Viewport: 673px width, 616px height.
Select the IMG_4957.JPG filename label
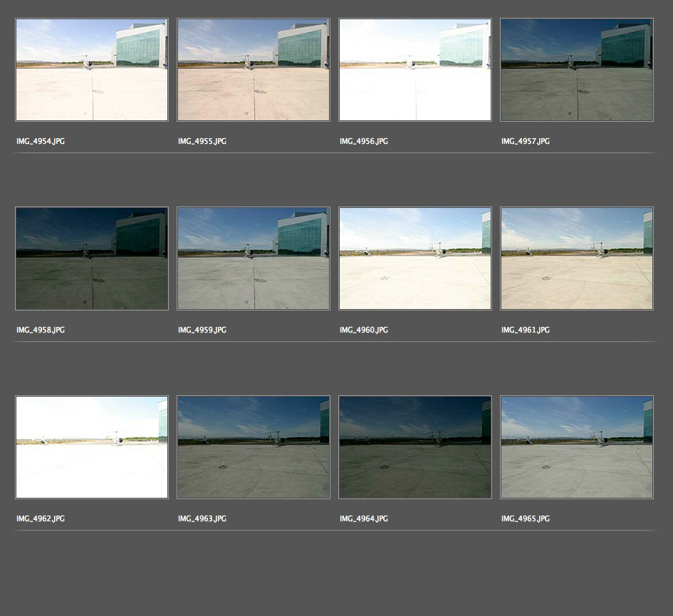coord(526,142)
